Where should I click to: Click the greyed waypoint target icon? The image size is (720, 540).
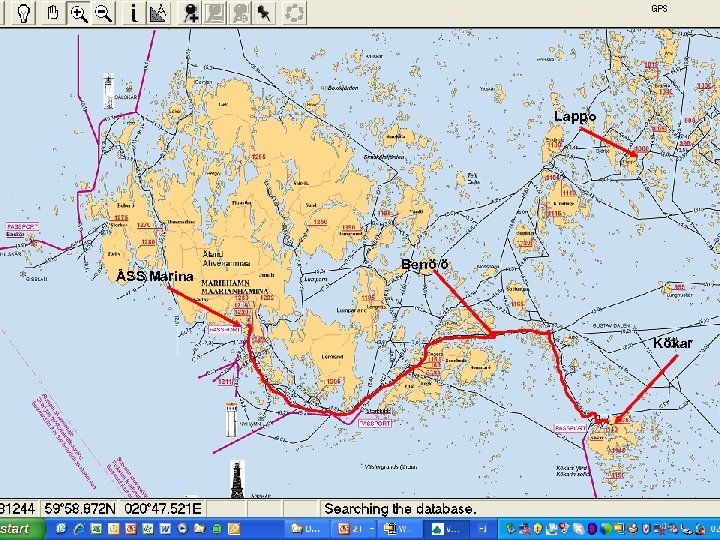coord(241,13)
